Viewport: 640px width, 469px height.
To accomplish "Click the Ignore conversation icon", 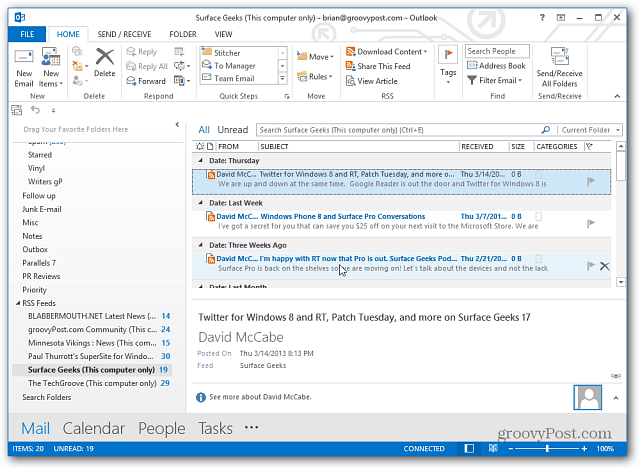I will click(77, 51).
